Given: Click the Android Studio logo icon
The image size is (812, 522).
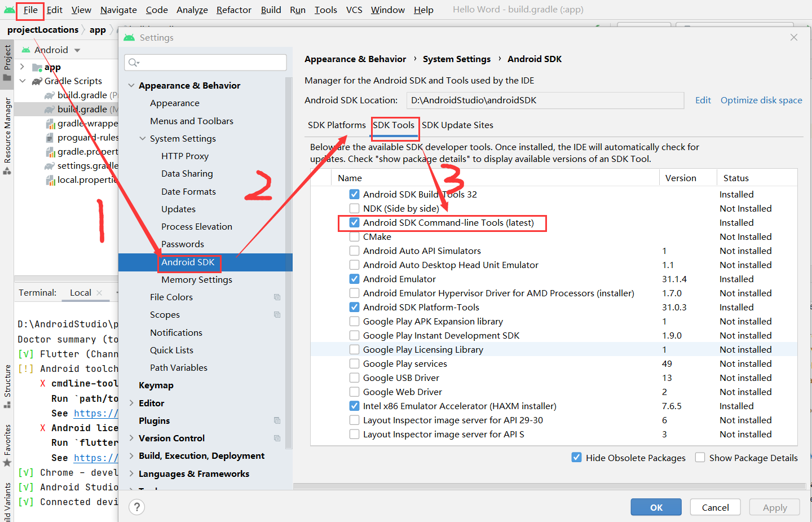Looking at the screenshot, I should 9,10.
